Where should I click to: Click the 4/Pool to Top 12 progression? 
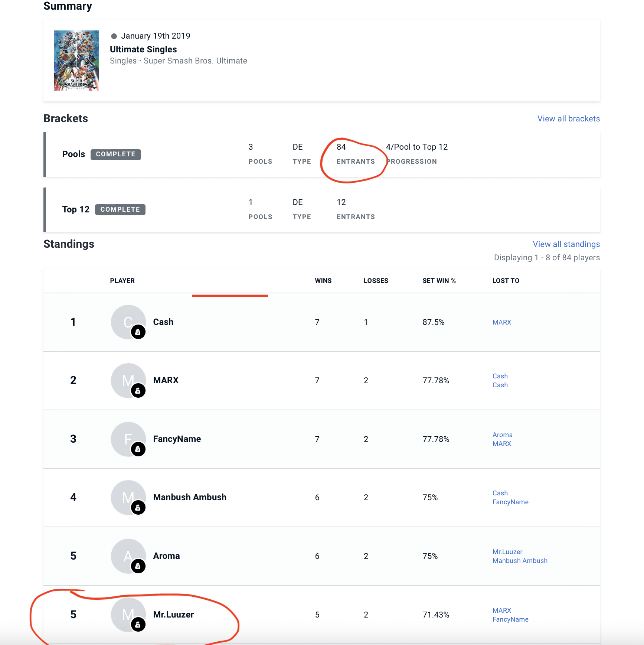coord(417,147)
